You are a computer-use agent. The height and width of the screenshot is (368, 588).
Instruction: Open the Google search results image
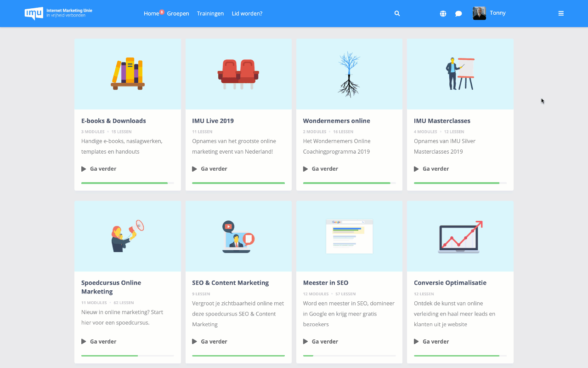tap(349, 236)
